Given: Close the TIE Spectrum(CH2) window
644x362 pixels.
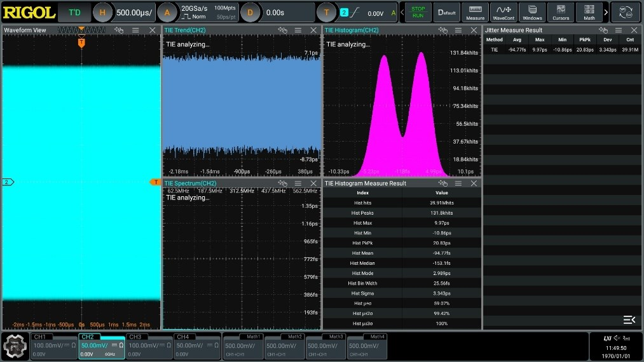Looking at the screenshot, I should (x=313, y=183).
